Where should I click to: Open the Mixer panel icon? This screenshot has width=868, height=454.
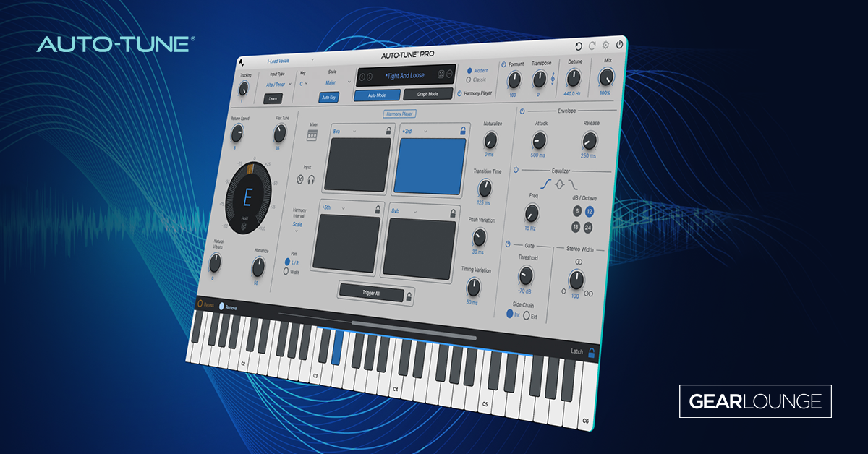click(311, 134)
